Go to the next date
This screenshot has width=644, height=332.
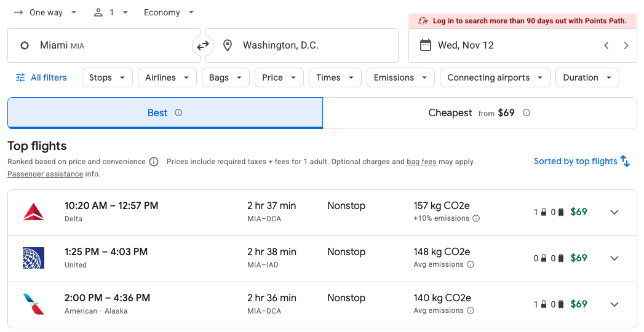[x=626, y=45]
